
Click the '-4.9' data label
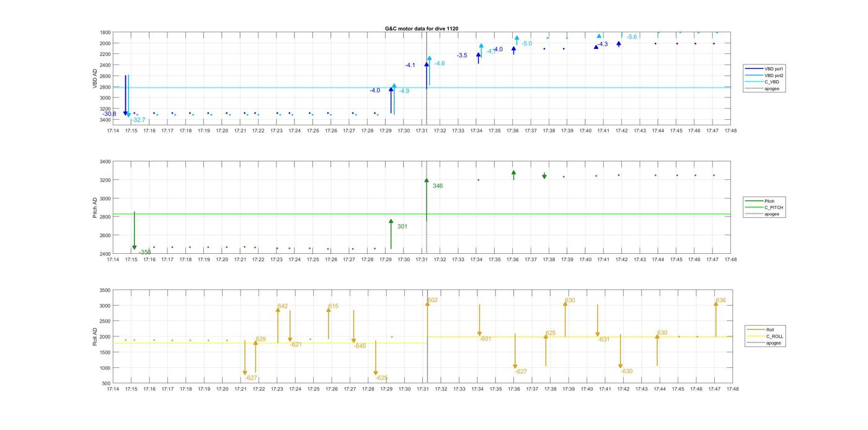pos(404,91)
